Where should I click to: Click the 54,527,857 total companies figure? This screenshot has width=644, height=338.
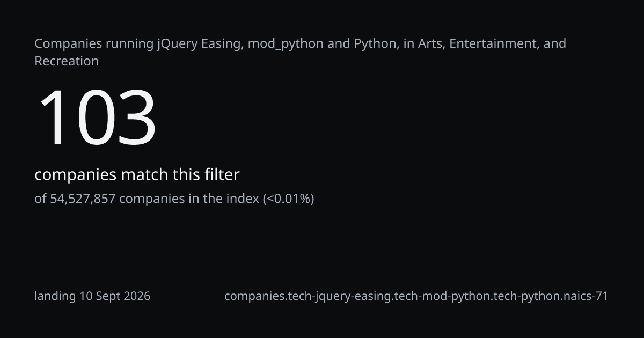(x=83, y=199)
